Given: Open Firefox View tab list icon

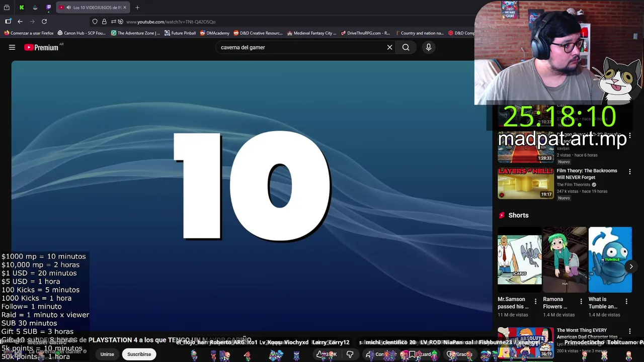Looking at the screenshot, I should tap(7, 8).
